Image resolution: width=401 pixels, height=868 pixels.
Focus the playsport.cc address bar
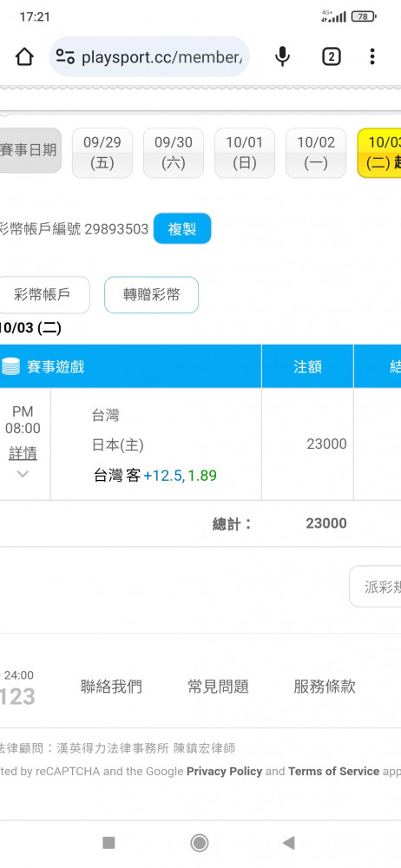click(149, 56)
